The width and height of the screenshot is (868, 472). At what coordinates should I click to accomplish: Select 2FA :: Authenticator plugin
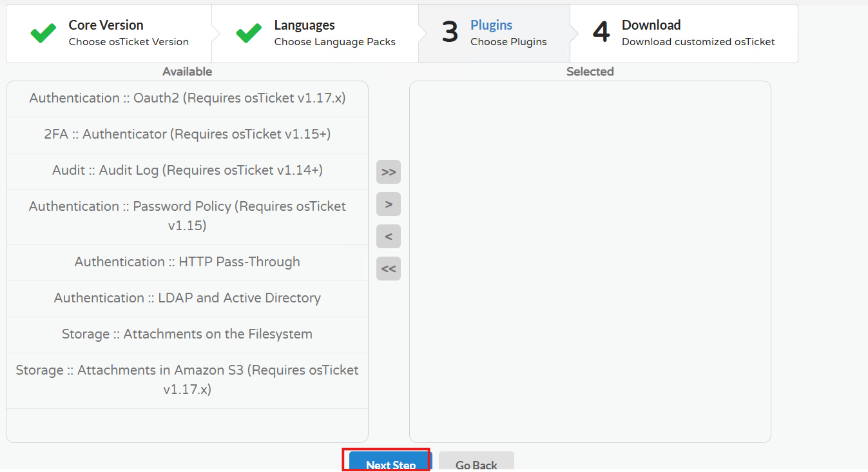pyautogui.click(x=188, y=135)
